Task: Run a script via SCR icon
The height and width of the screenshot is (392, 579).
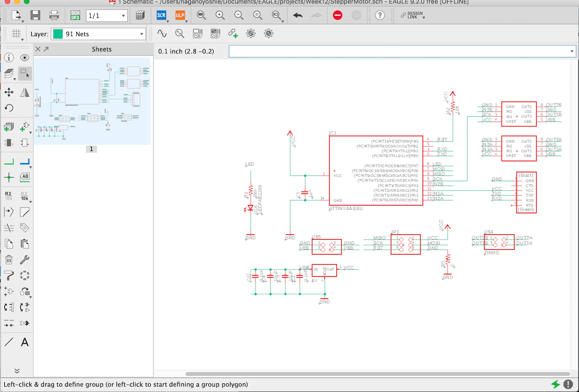Action: pos(162,15)
